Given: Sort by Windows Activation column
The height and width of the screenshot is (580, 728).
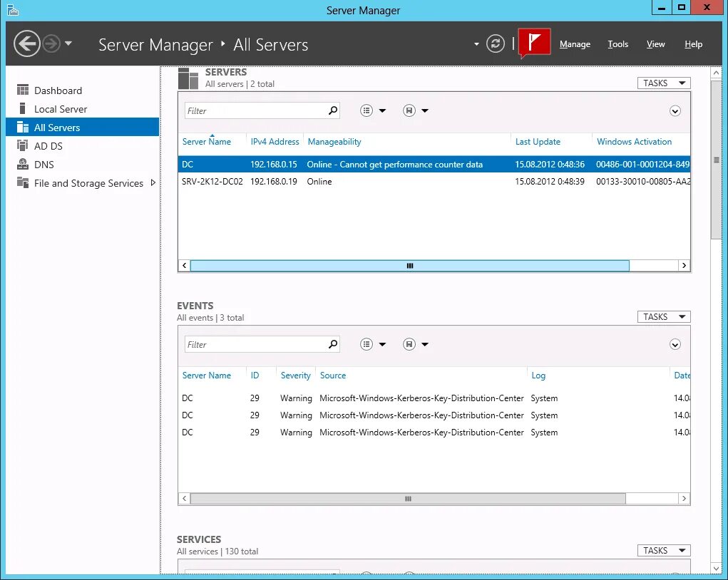Looking at the screenshot, I should [x=634, y=142].
